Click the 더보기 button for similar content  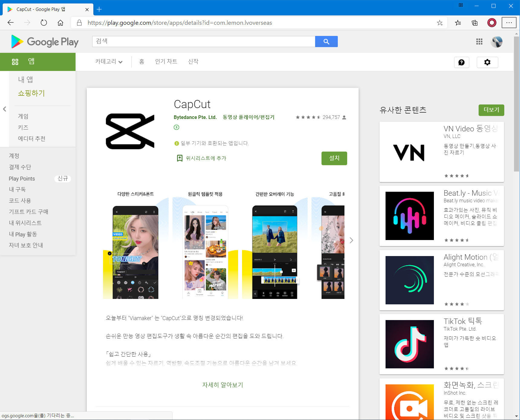[491, 110]
